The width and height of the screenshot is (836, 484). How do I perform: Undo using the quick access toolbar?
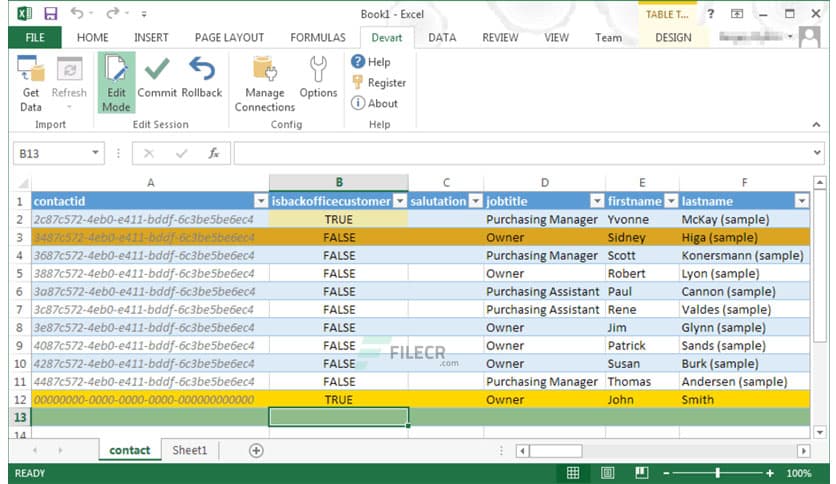pos(77,13)
